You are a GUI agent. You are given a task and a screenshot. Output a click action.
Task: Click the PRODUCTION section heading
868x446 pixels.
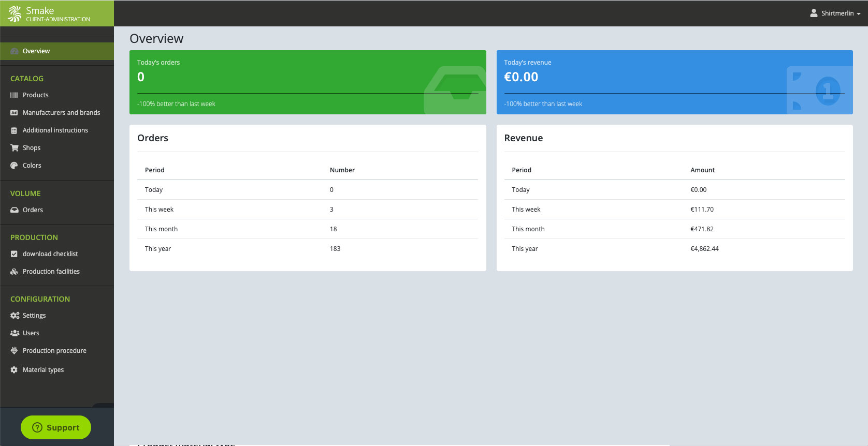point(34,237)
